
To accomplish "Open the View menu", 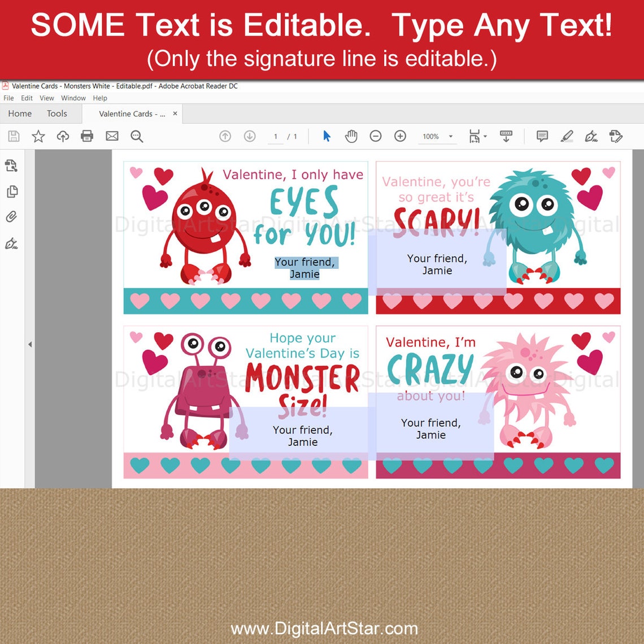I will pos(46,98).
